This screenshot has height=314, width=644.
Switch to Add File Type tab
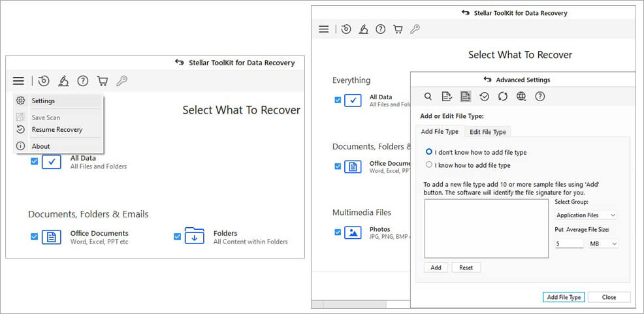tap(440, 132)
